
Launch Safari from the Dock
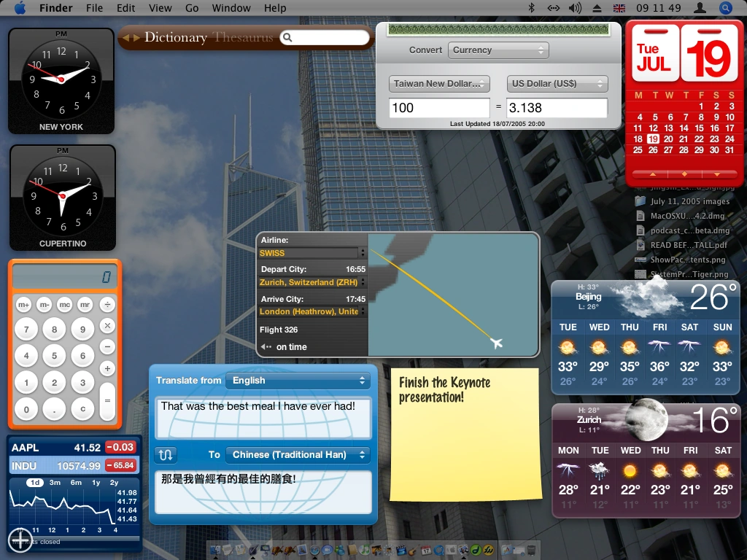coord(315,550)
